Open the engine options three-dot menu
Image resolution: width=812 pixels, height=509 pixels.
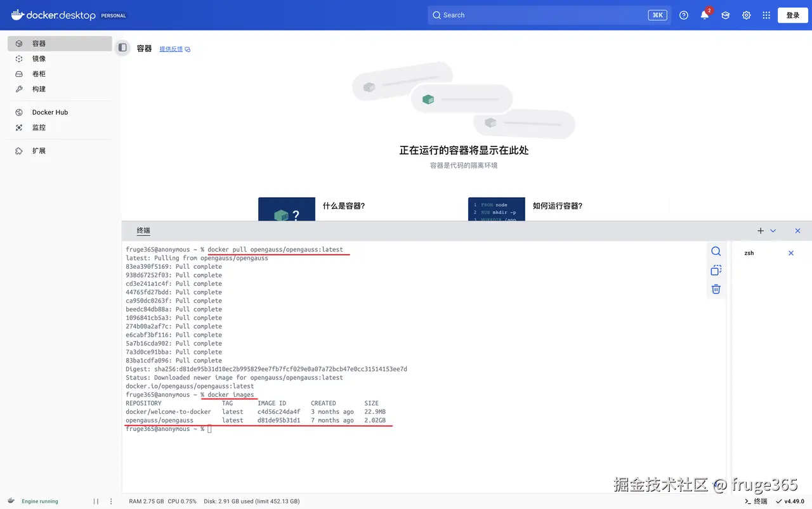coord(111,501)
